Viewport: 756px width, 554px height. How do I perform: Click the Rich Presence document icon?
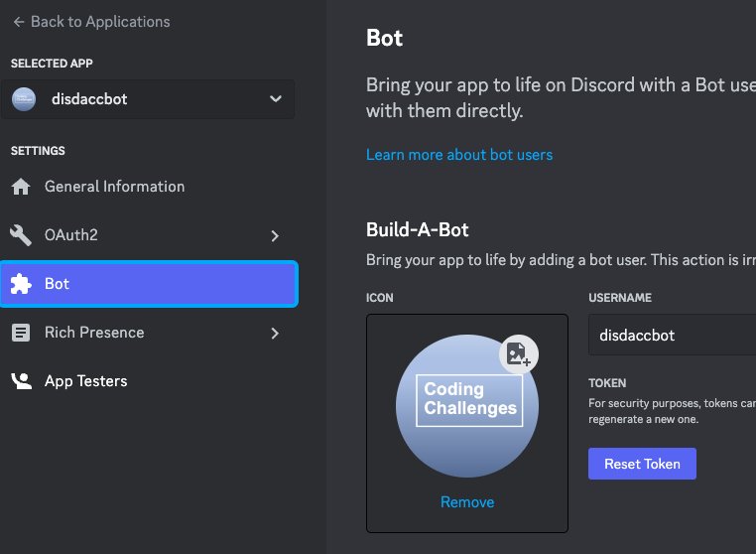pyautogui.click(x=21, y=333)
